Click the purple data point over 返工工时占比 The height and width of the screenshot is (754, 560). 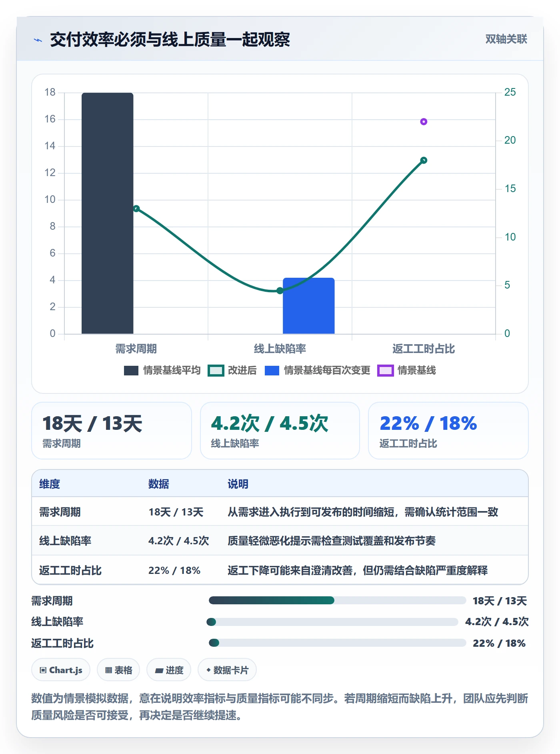424,122
